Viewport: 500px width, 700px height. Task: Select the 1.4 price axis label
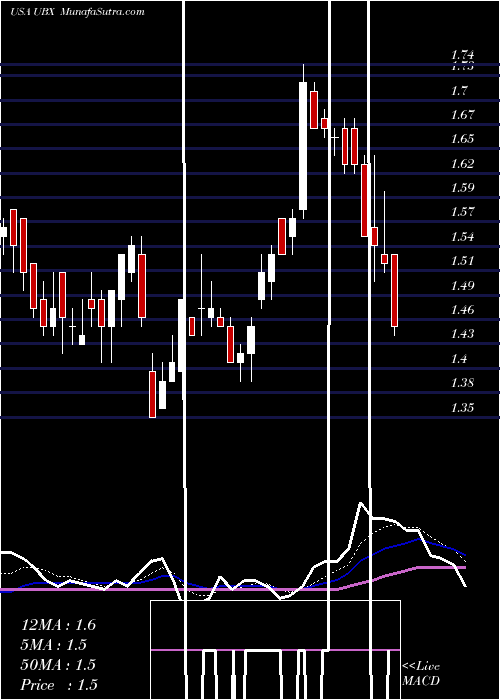[x=459, y=358]
